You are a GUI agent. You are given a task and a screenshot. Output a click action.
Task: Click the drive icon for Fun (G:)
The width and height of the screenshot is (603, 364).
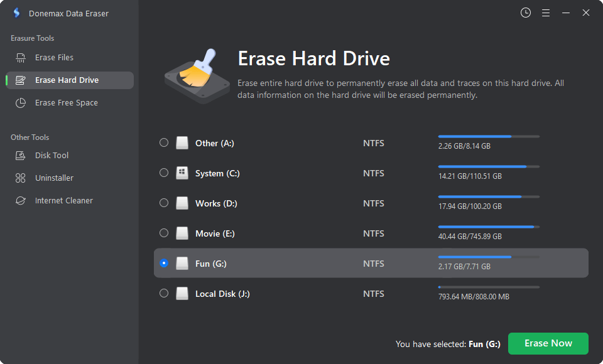182,264
